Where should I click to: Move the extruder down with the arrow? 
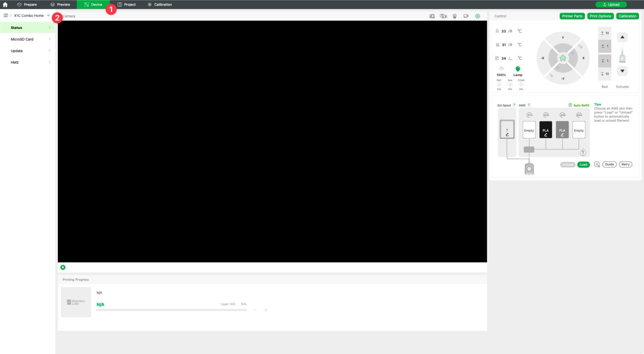point(622,71)
